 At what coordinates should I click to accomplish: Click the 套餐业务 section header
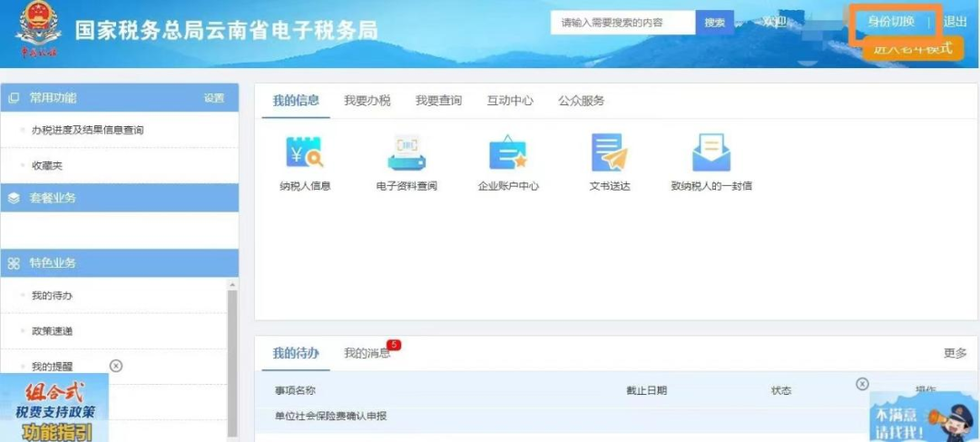tap(120, 198)
